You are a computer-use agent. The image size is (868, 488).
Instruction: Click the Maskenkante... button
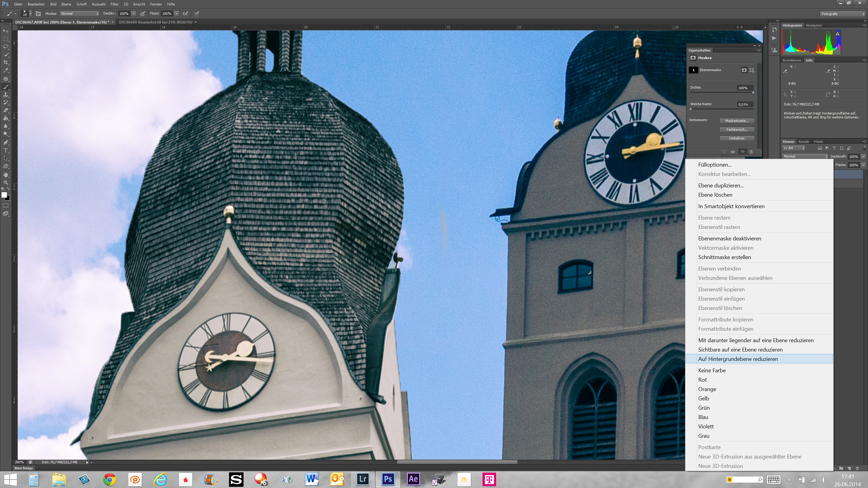click(737, 121)
